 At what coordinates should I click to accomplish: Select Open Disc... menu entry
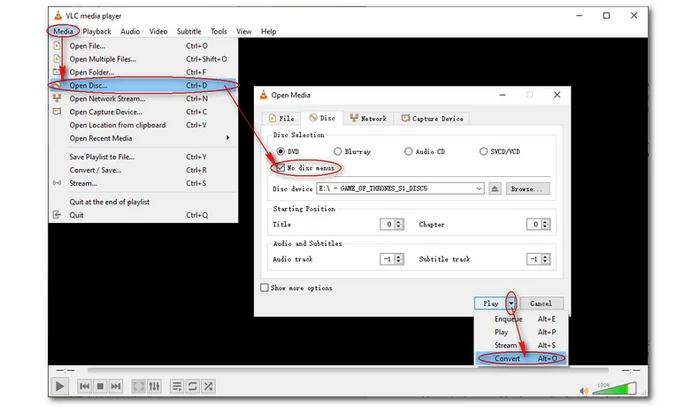point(143,85)
